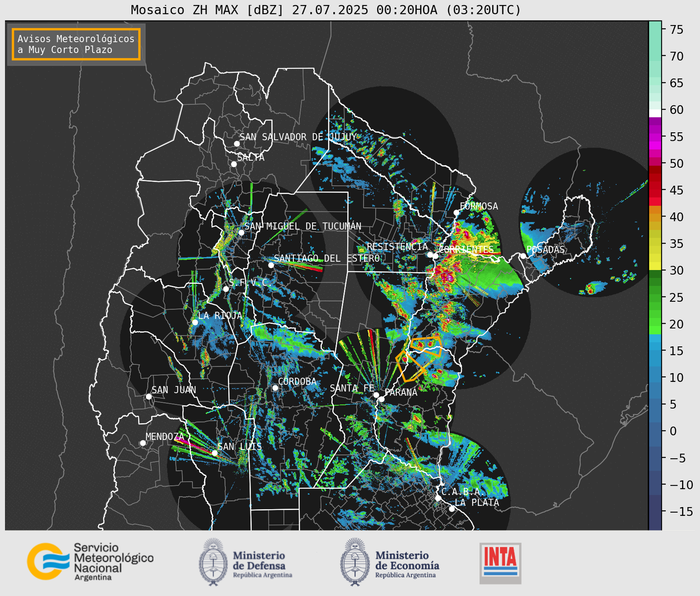Screen dimensions: 700x596
Task: Click the Resistencia city dot
Action: tap(430, 255)
